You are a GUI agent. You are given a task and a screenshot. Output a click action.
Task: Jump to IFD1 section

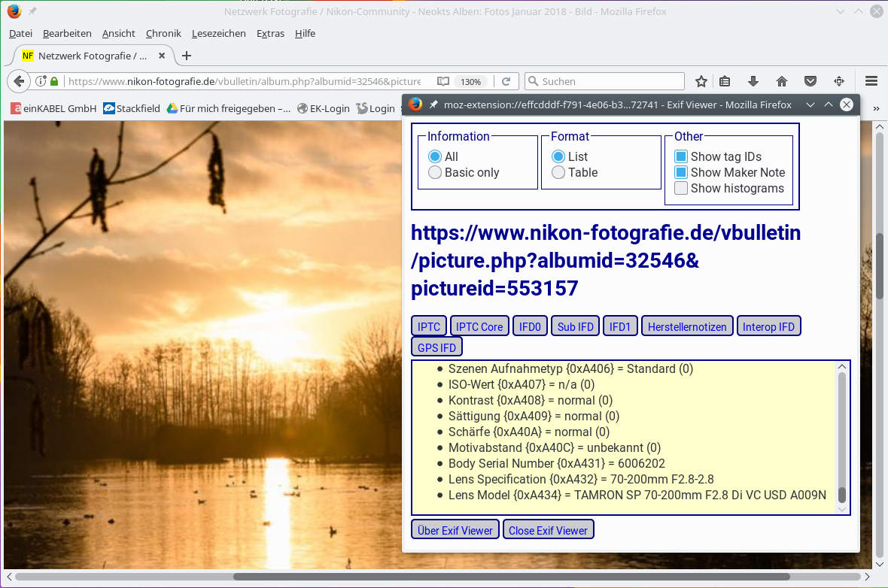click(x=620, y=326)
